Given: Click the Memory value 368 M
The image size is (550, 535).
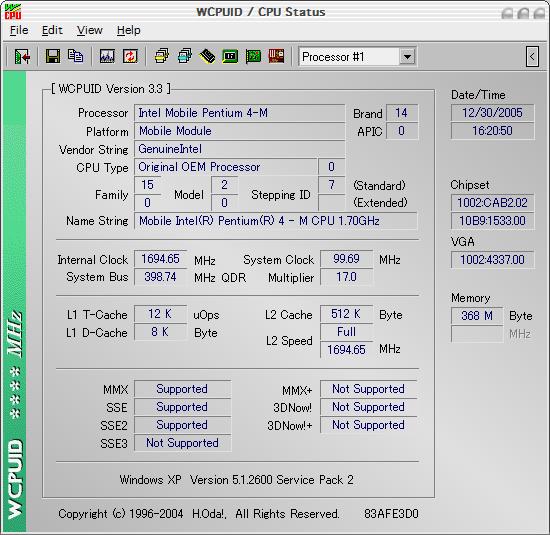Looking at the screenshot, I should [x=477, y=316].
